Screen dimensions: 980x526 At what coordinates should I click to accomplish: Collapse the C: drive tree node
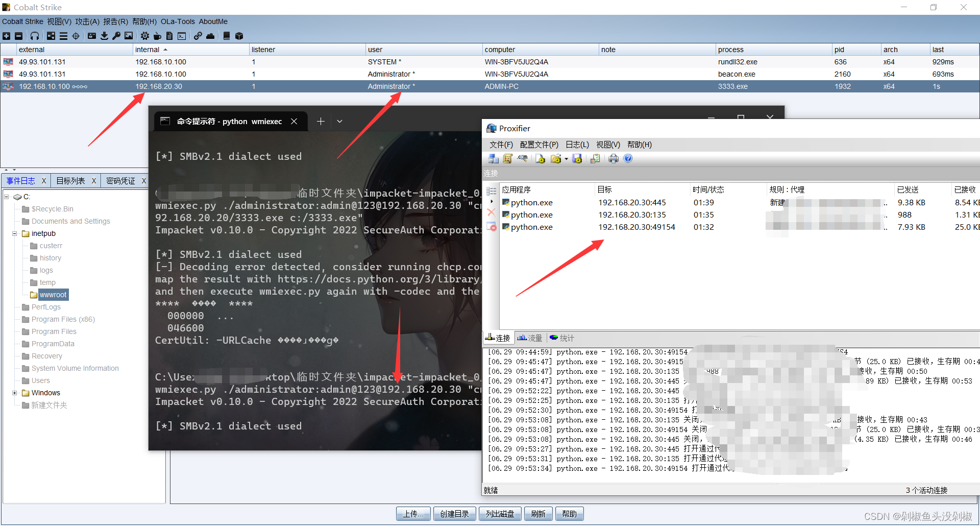[x=7, y=197]
